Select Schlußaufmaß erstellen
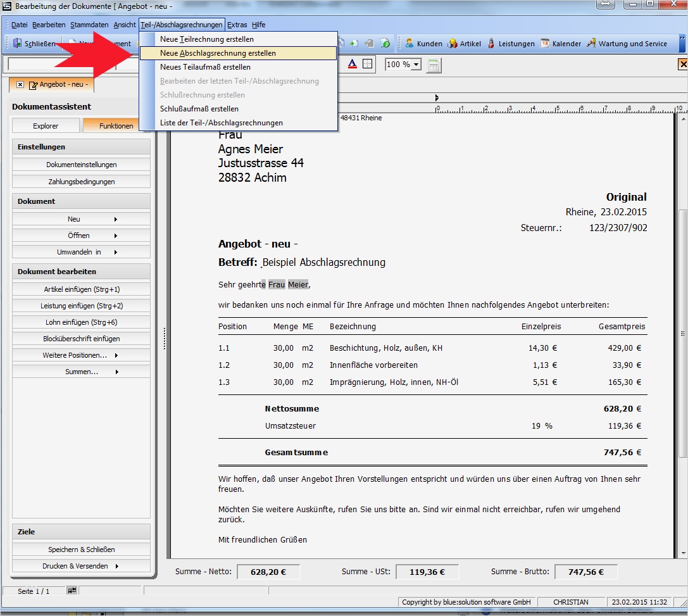The width and height of the screenshot is (688, 616). (x=238, y=109)
